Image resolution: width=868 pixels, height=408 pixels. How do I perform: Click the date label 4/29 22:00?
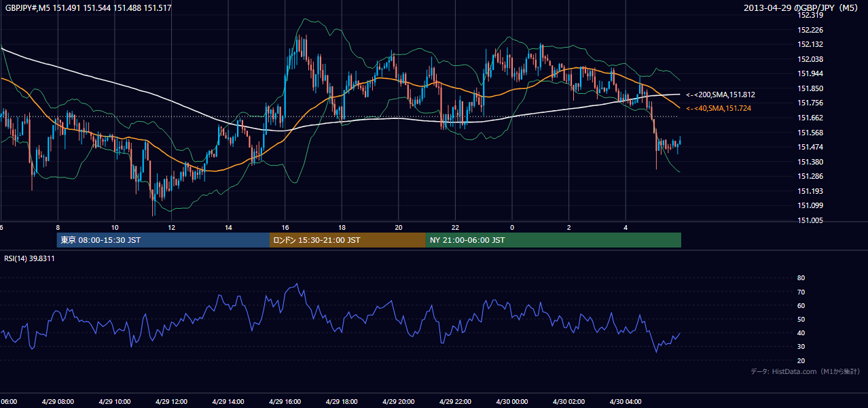click(x=455, y=401)
